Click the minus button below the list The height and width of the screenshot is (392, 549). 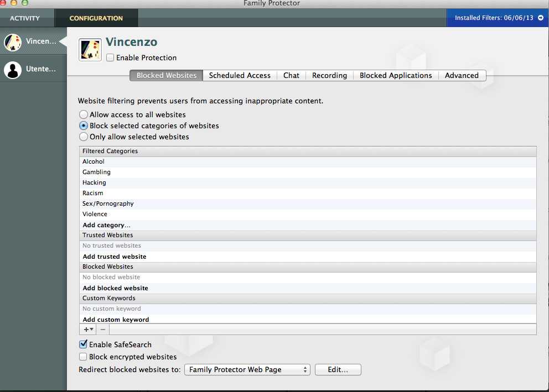click(103, 329)
